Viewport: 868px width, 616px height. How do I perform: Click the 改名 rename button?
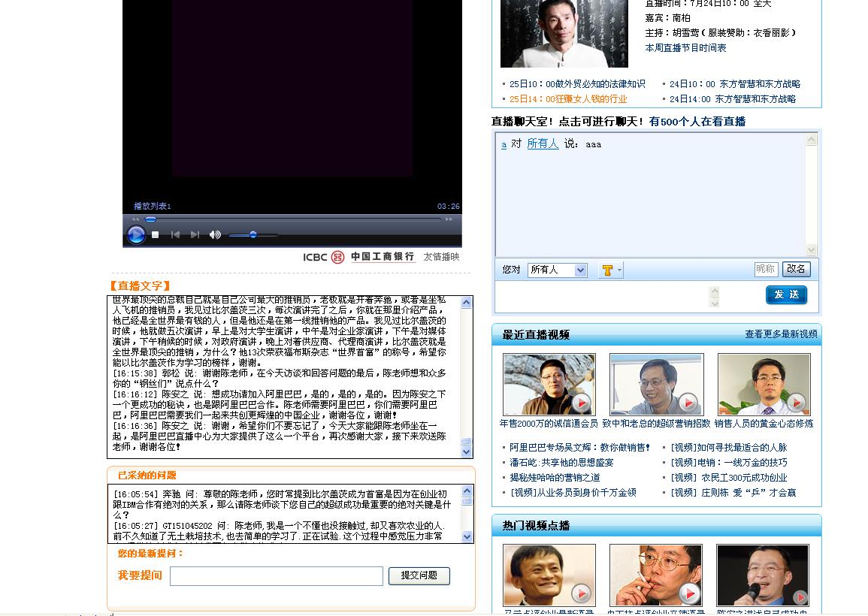796,269
